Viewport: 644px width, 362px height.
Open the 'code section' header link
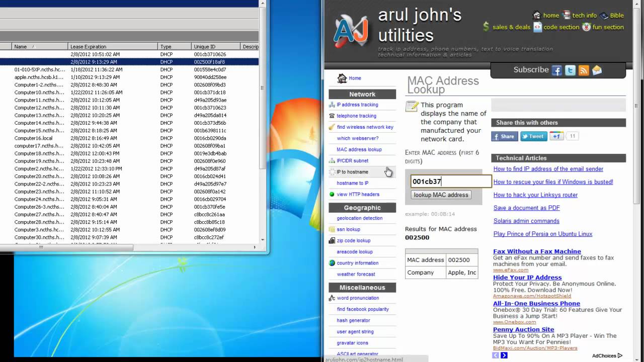[561, 27]
